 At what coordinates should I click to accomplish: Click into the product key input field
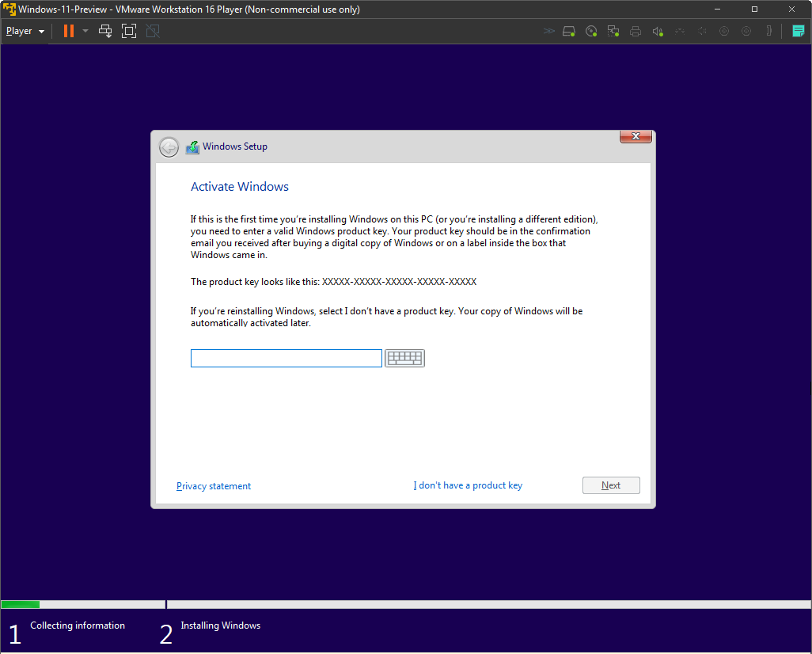click(286, 358)
